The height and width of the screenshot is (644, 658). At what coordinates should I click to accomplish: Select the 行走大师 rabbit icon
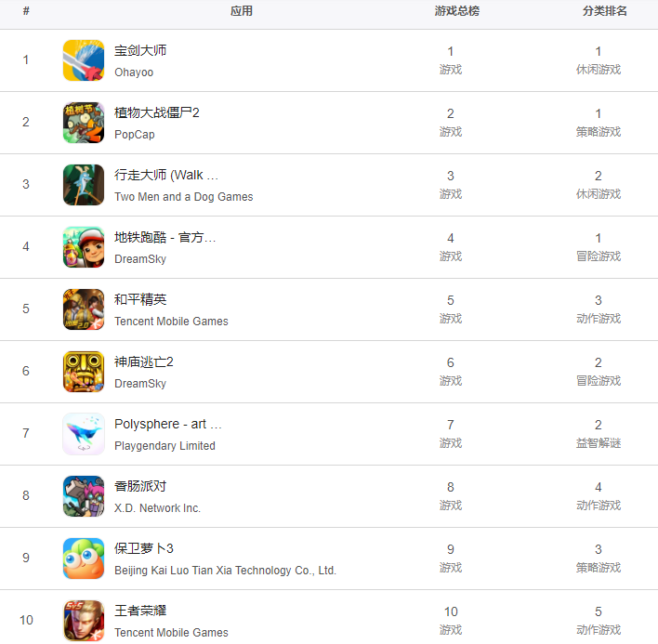tap(84, 185)
